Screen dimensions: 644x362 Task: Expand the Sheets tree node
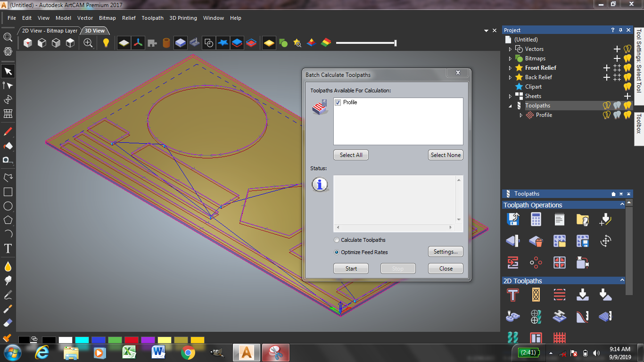click(510, 96)
